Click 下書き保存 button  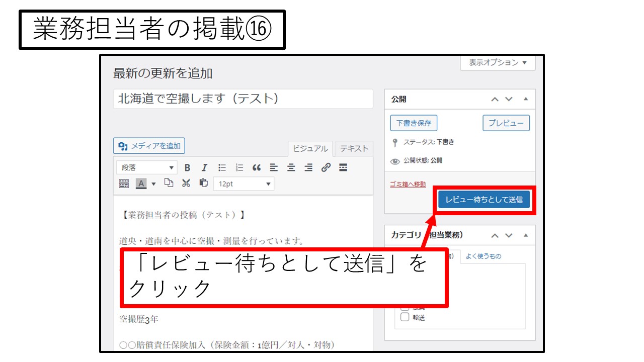click(414, 123)
